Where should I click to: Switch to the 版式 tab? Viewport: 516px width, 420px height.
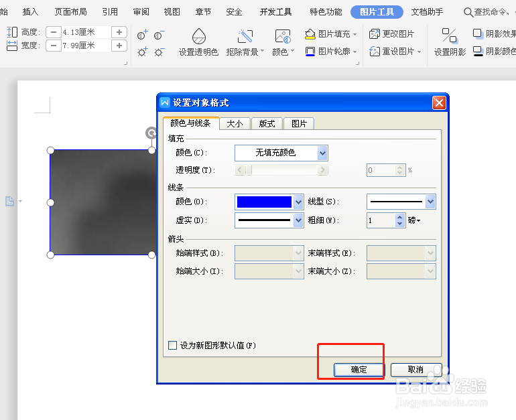pyautogui.click(x=267, y=124)
